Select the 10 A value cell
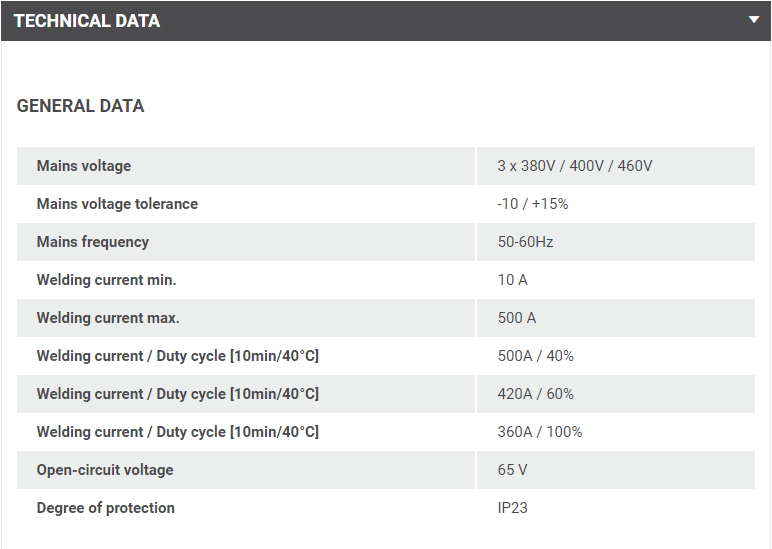The height and width of the screenshot is (549, 772). 512,280
